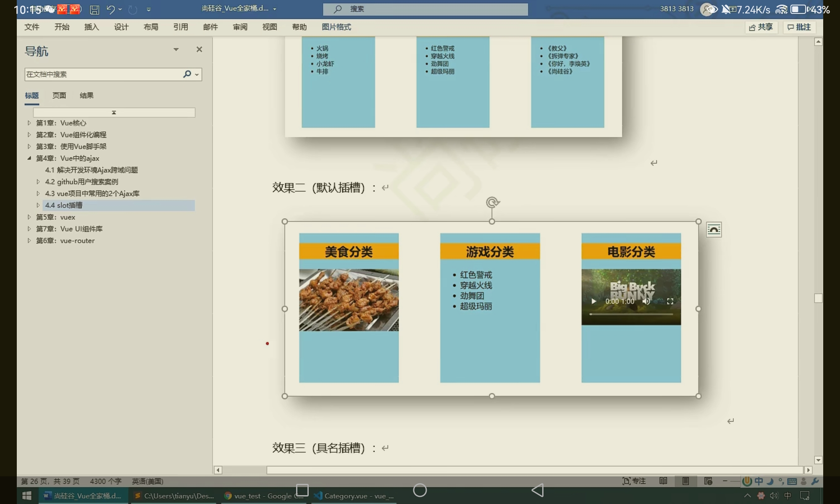Click the 批注 comments button
This screenshot has width=840, height=504.
coord(799,27)
